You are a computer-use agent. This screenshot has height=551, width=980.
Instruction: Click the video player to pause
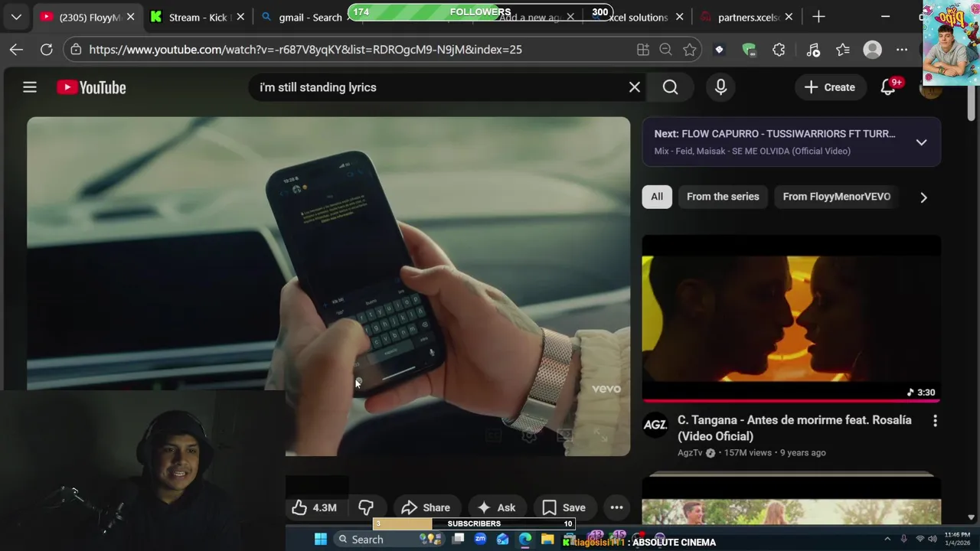point(328,286)
